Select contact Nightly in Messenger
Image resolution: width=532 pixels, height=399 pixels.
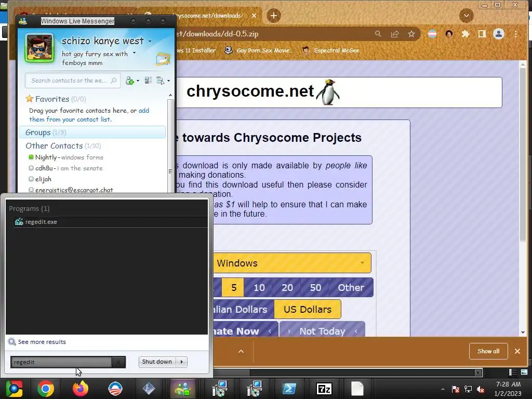pos(66,157)
